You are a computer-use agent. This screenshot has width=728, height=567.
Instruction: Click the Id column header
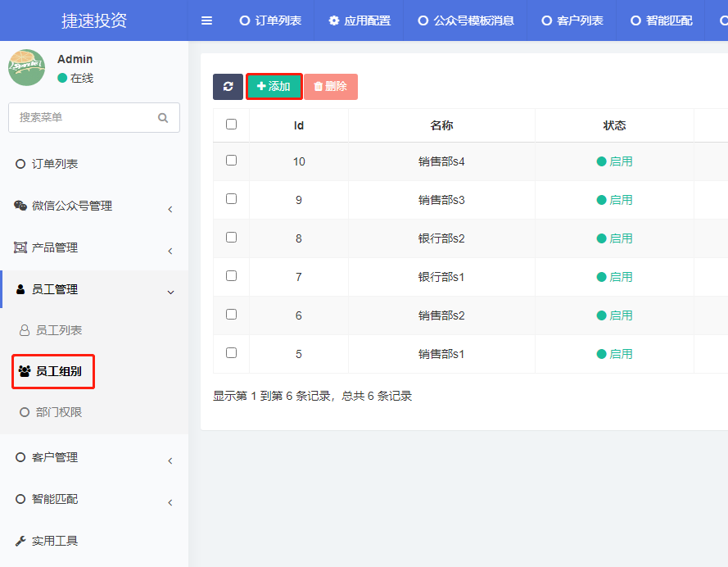tap(299, 125)
